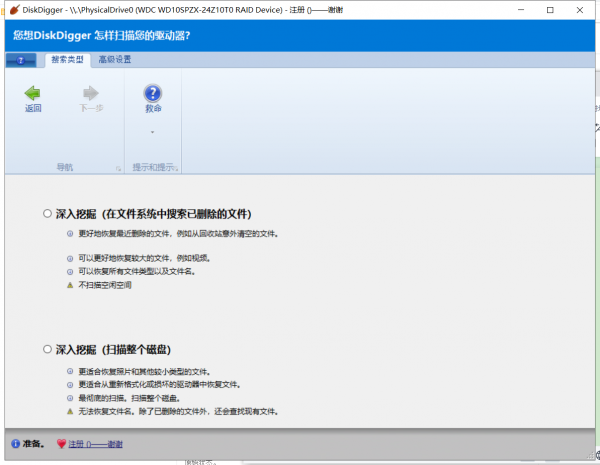Click the 无法恢复文件名 warning icon
Image resolution: width=600 pixels, height=465 pixels.
70,412
